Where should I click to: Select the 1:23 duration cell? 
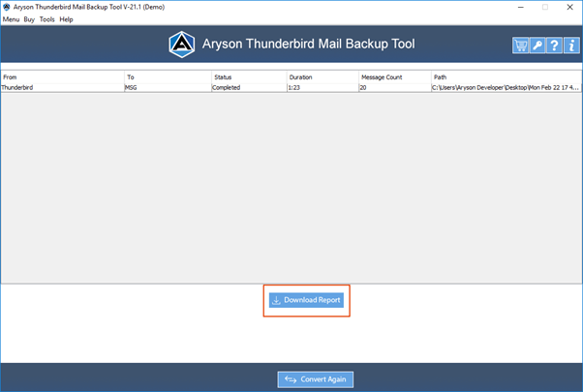322,88
